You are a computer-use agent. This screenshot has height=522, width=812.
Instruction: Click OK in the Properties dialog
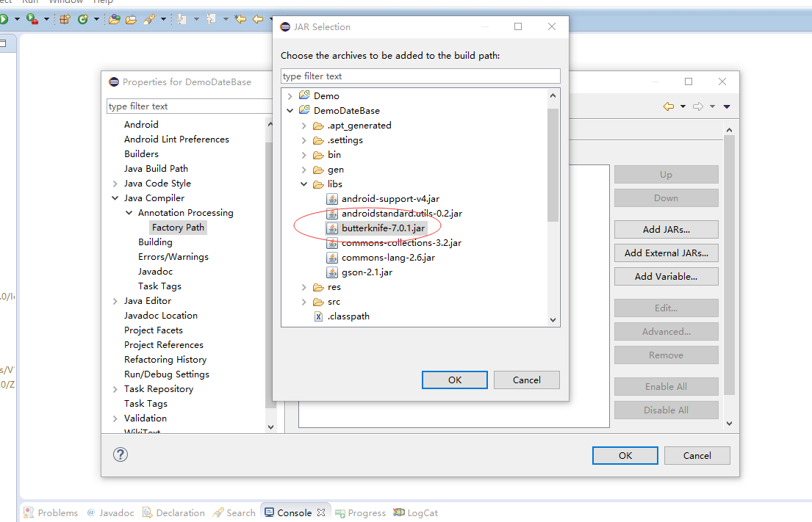point(625,455)
